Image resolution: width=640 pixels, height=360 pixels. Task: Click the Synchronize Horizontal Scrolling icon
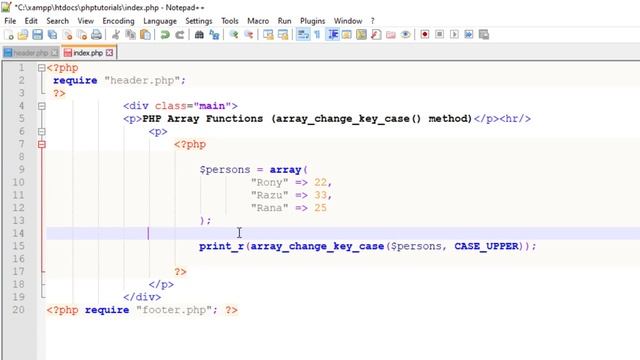click(283, 35)
